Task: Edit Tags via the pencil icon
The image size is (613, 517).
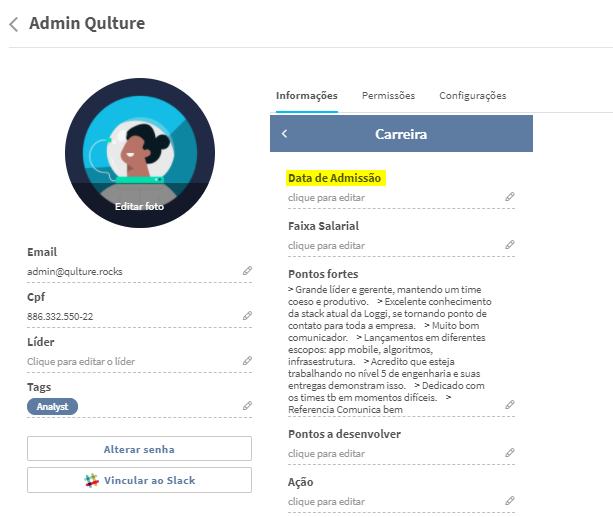Action: (x=247, y=406)
